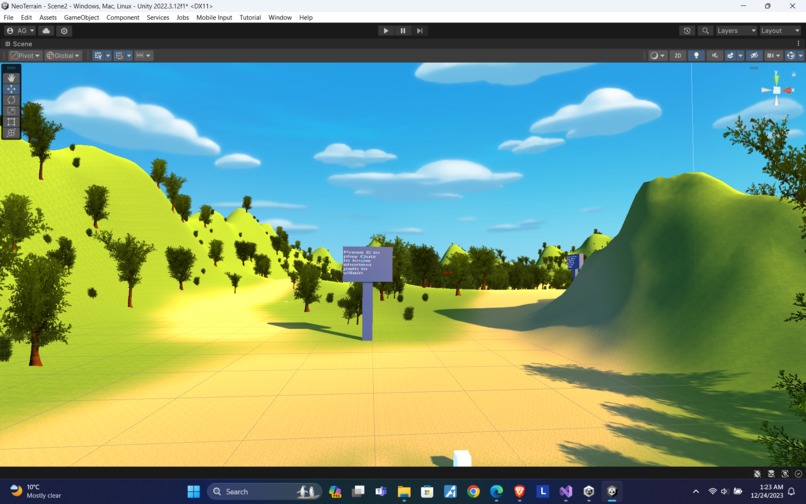
Task: Open increment snap settings dropdown
Action: pyautogui.click(x=143, y=56)
